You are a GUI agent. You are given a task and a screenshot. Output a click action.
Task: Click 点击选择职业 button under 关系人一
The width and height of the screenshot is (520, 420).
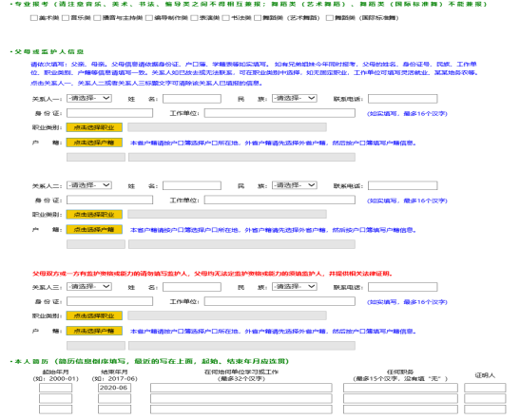[x=94, y=127]
